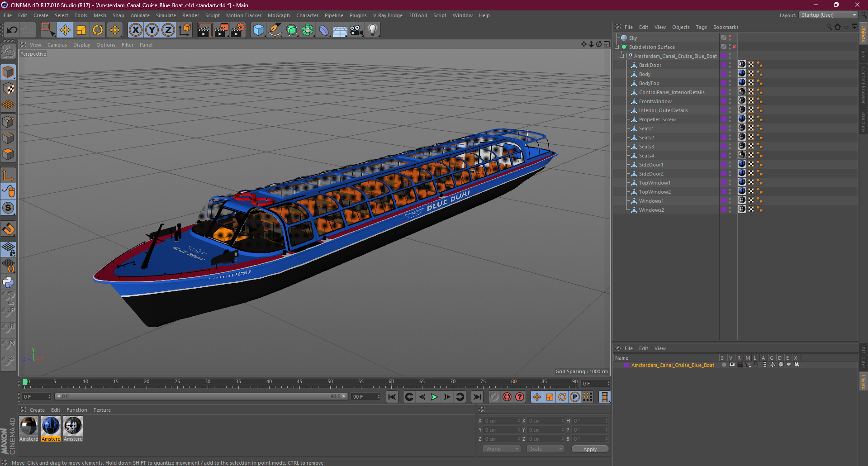The image size is (868, 466).
Task: Open the Content Browser side tab
Action: coord(863,85)
